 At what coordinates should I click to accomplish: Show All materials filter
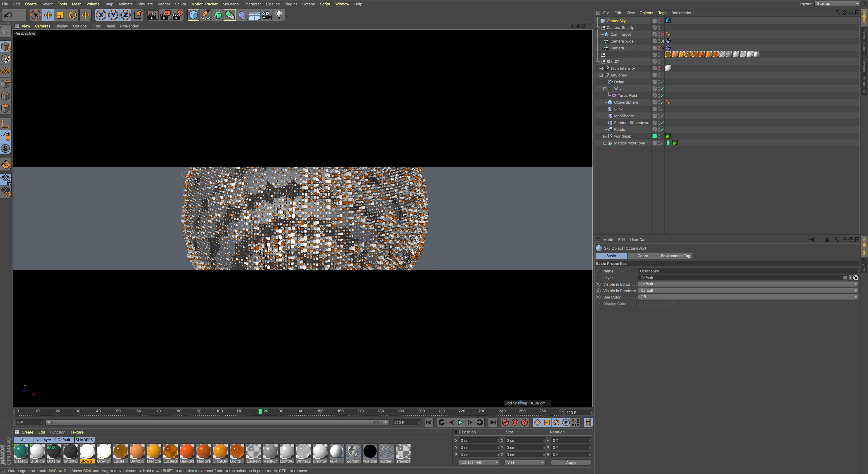[x=23, y=440]
